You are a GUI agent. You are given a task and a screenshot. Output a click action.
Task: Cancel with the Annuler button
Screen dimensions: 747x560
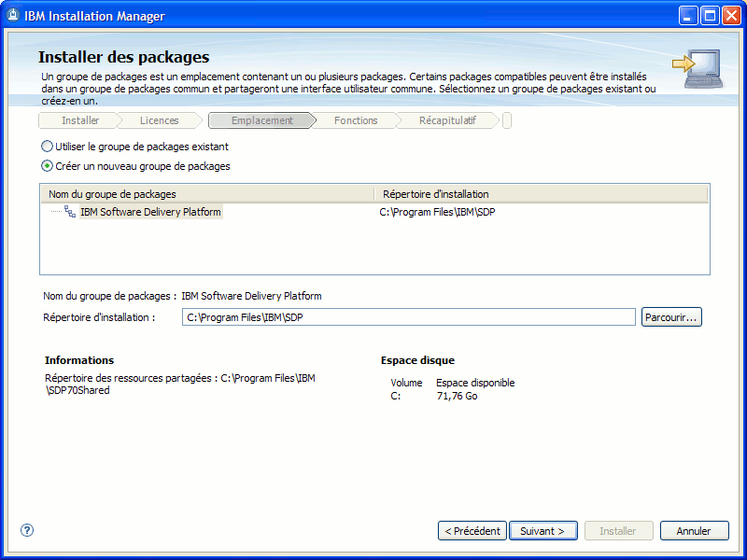(x=694, y=531)
